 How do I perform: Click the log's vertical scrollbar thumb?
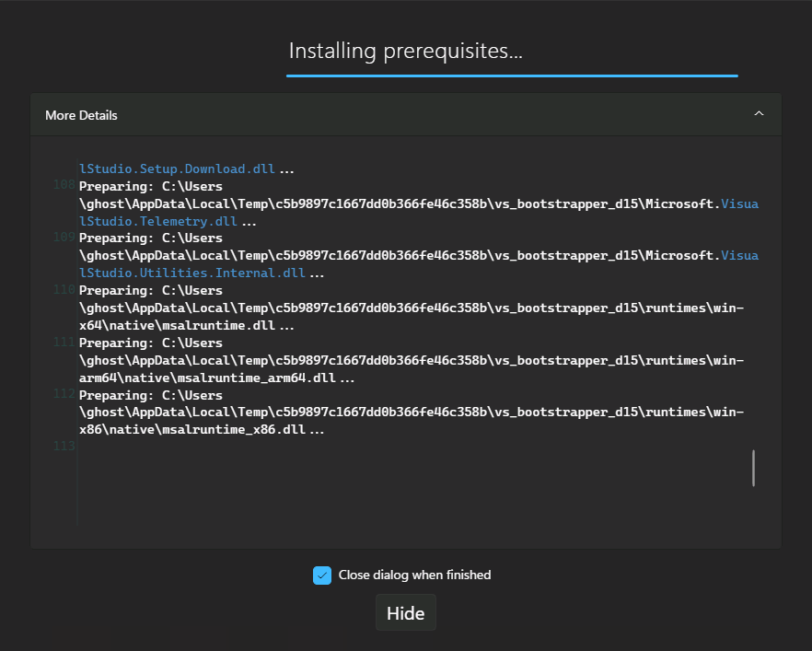(x=753, y=468)
